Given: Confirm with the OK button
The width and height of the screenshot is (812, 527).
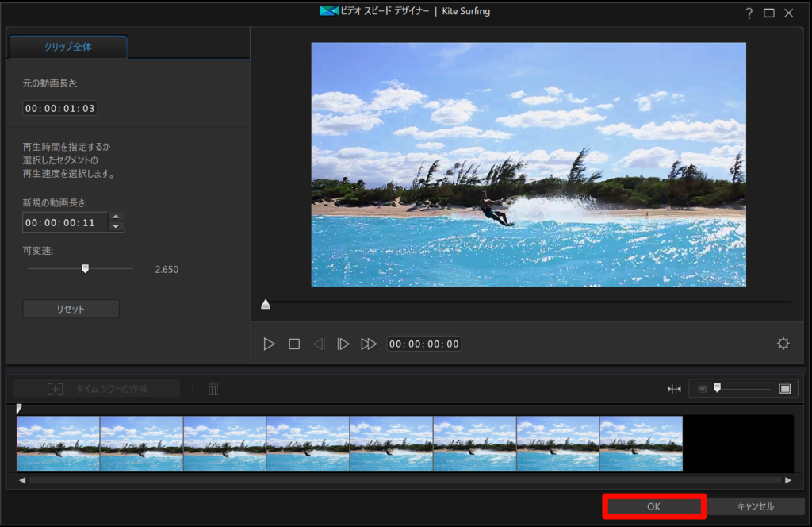Looking at the screenshot, I should [x=653, y=506].
